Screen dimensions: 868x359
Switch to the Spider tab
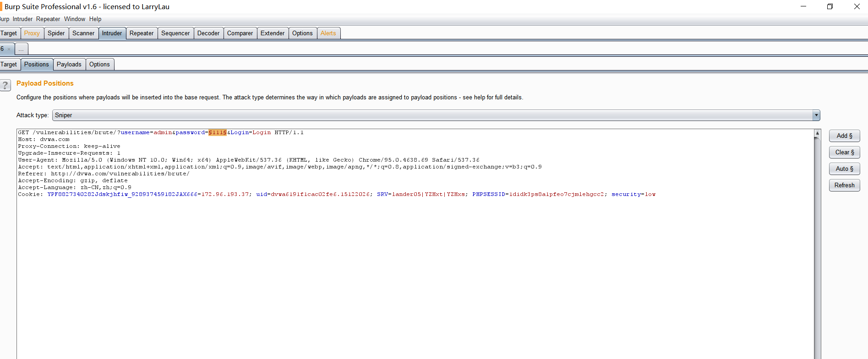coord(56,33)
